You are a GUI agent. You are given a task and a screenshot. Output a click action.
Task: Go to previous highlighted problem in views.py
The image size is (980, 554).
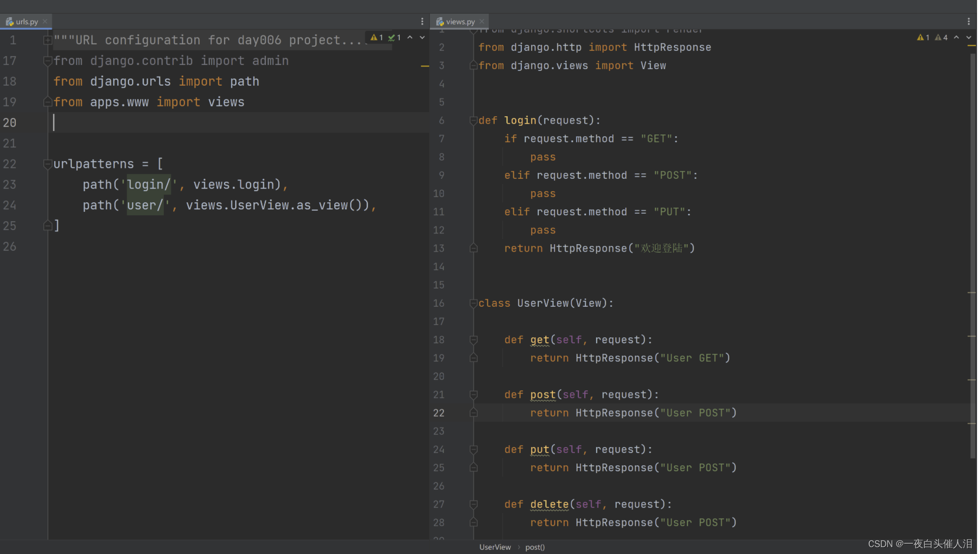(956, 37)
